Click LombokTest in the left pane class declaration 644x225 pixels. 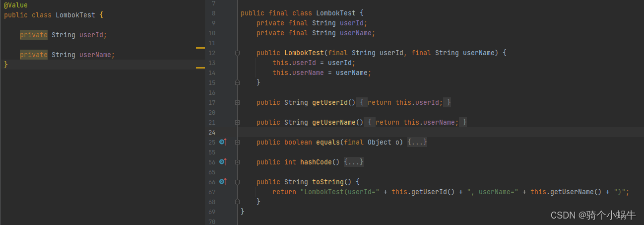point(75,15)
